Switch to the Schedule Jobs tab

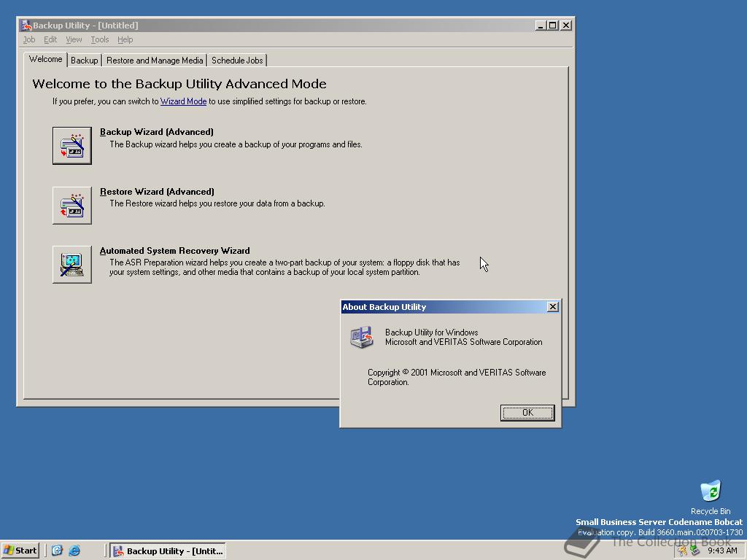[237, 61]
